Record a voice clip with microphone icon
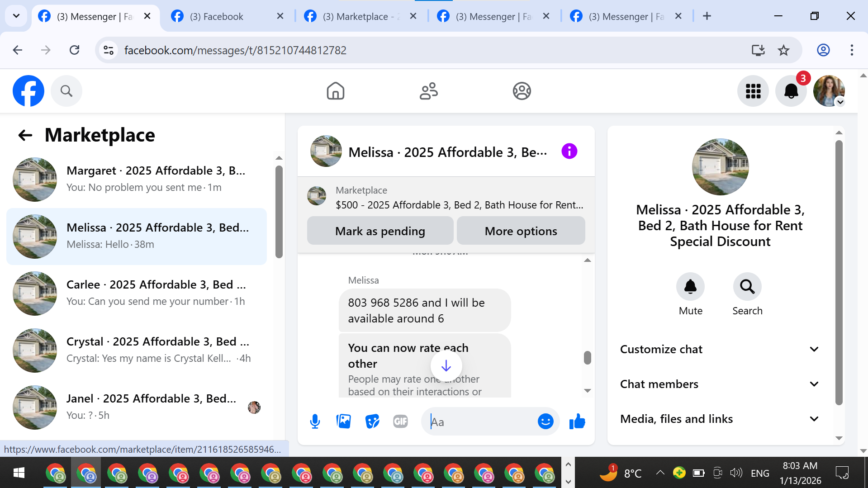This screenshot has width=868, height=488. coord(315,422)
